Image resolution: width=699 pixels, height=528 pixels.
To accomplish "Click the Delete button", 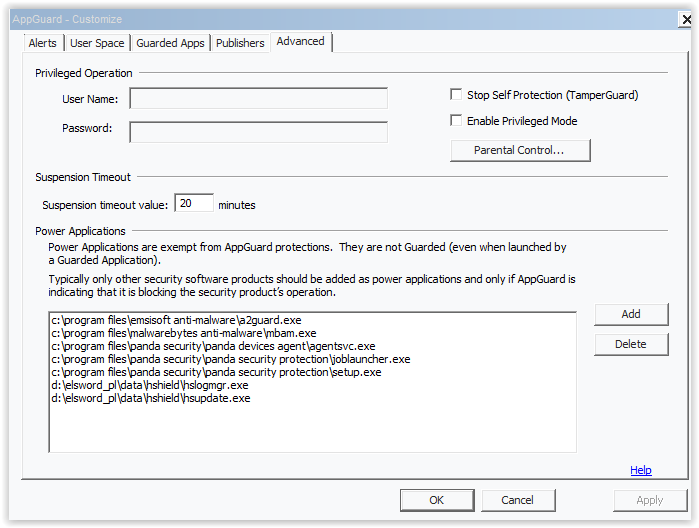I will (631, 344).
